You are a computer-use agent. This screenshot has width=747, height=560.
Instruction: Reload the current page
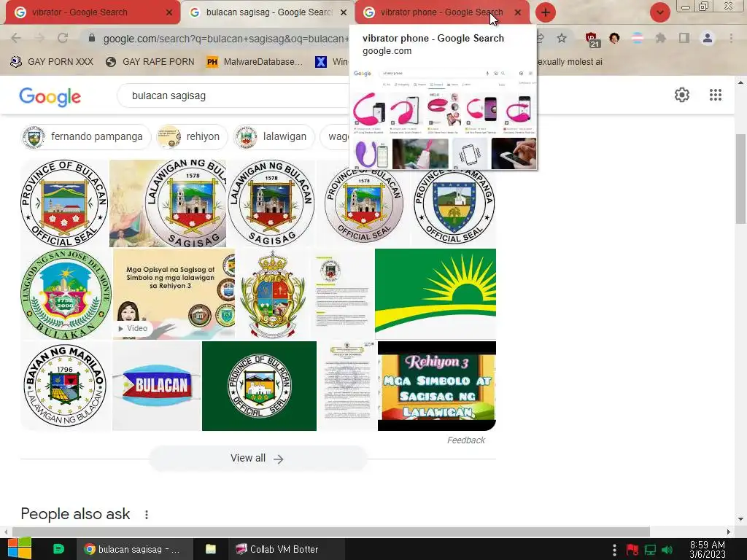pos(63,38)
